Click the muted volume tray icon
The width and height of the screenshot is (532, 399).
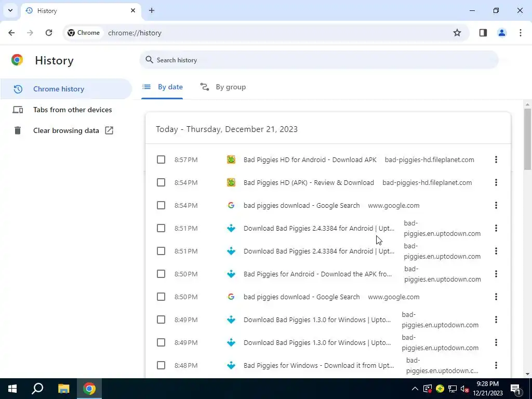[x=465, y=389]
